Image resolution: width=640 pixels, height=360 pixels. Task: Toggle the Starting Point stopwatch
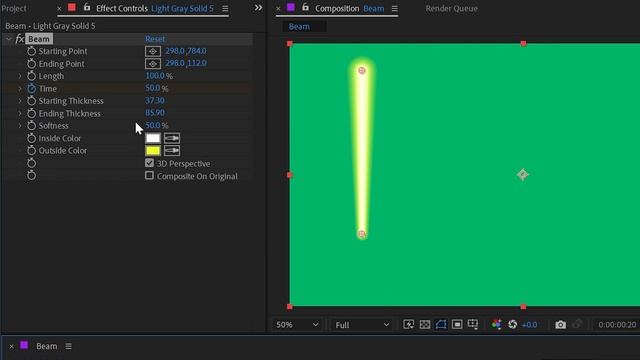click(x=31, y=51)
